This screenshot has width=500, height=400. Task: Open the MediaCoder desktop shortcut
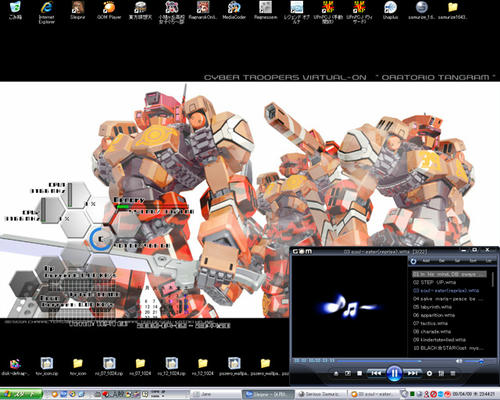click(x=234, y=11)
